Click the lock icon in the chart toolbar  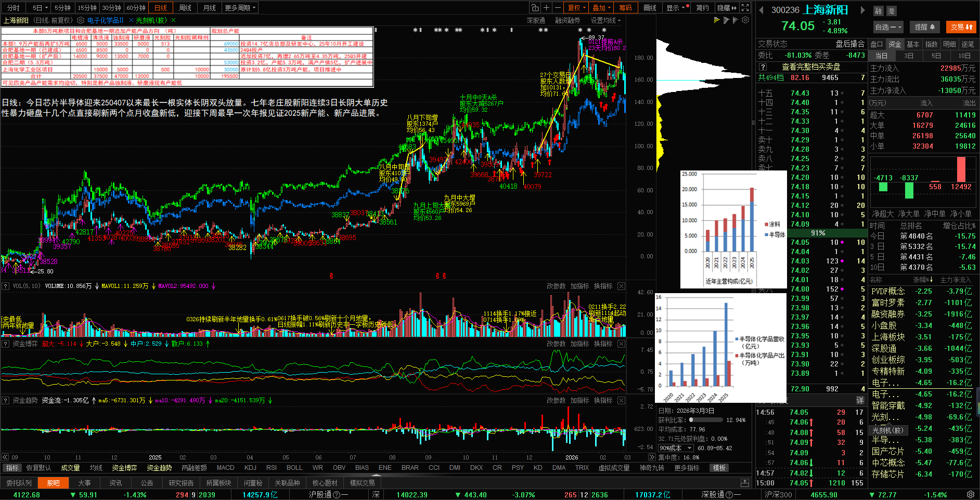click(535, 8)
